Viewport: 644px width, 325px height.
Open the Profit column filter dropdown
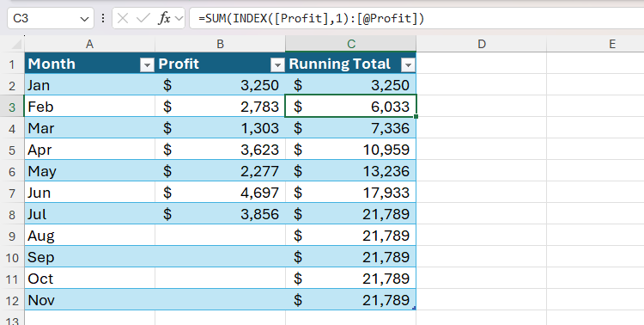pyautogui.click(x=277, y=64)
